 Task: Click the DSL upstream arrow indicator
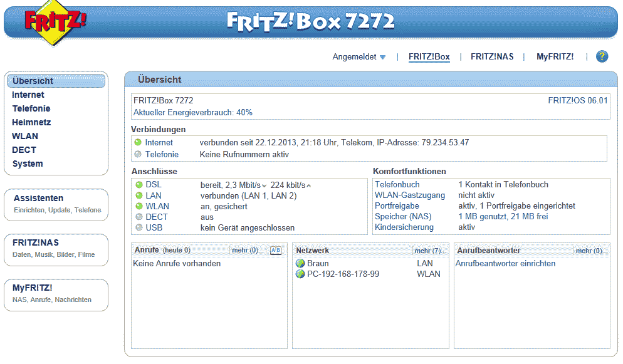pyautogui.click(x=309, y=186)
